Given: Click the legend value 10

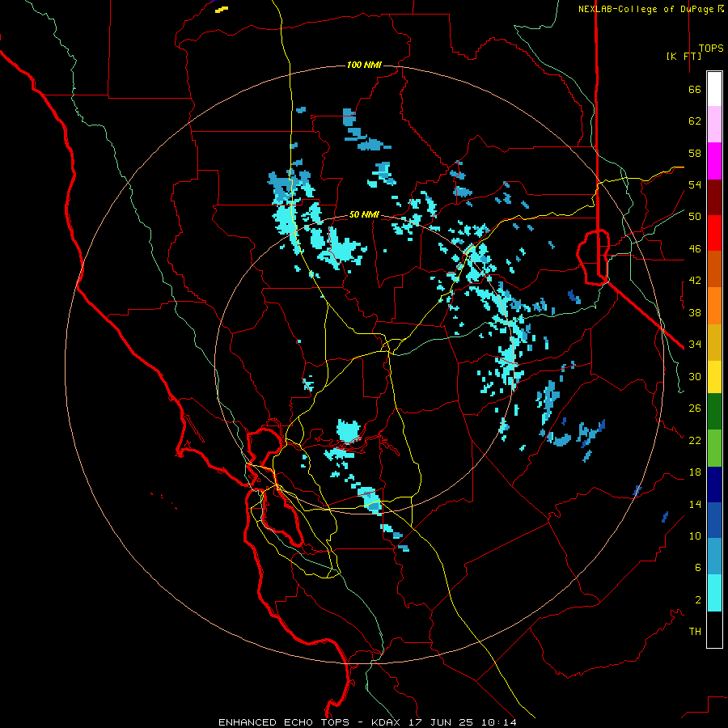Looking at the screenshot, I should point(695,535).
